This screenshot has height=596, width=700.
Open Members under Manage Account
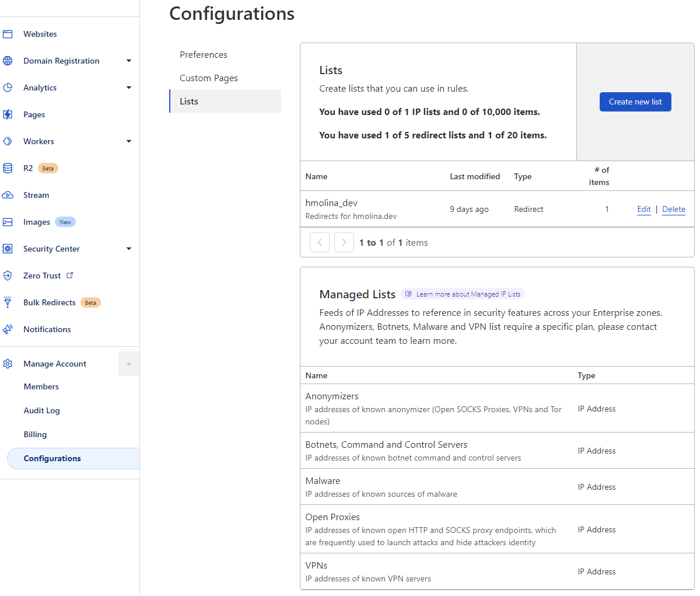[41, 386]
